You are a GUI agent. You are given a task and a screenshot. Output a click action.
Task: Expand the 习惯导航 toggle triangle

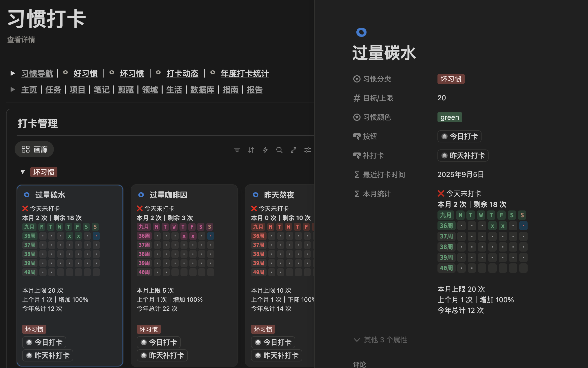[13, 74]
